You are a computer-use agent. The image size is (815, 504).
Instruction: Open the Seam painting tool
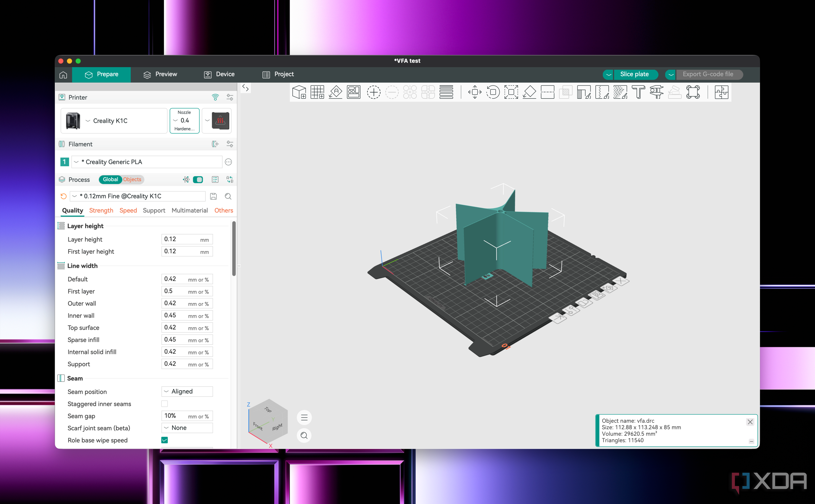(x=602, y=92)
